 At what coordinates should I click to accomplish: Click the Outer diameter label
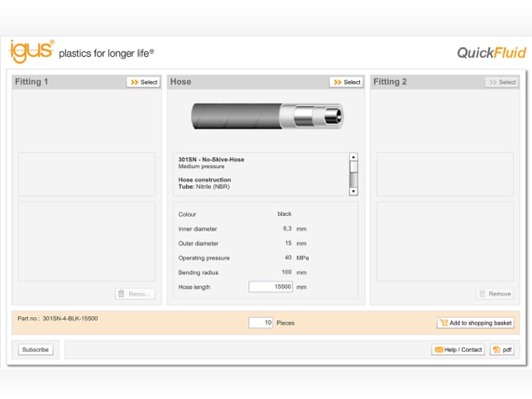click(199, 243)
